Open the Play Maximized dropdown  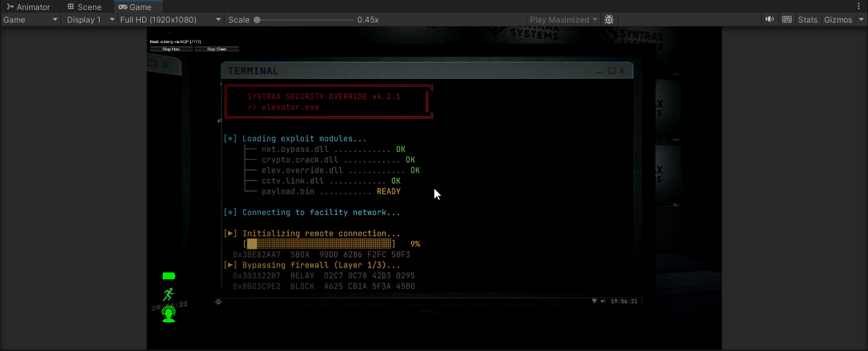click(564, 19)
